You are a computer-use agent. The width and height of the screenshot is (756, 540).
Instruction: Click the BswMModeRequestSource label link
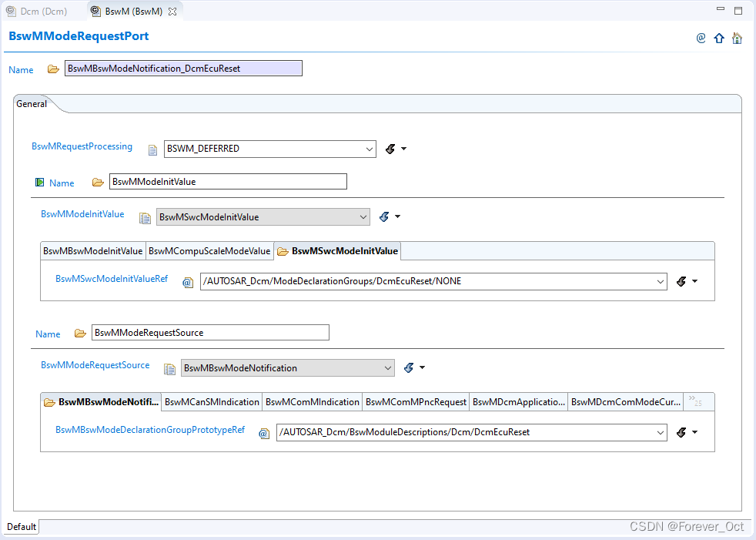[95, 365]
